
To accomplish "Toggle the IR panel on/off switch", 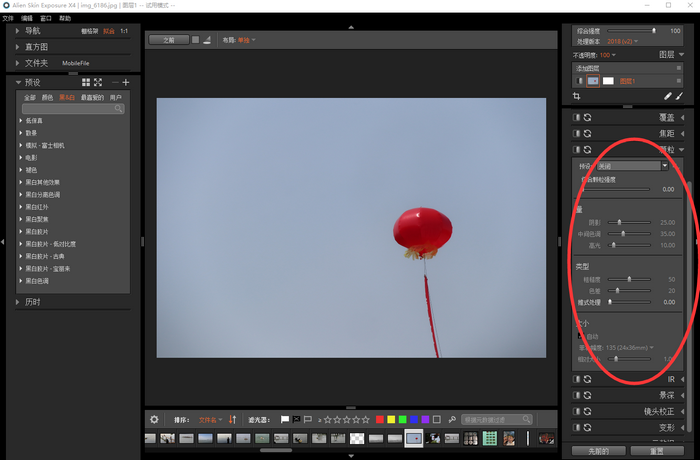I will pos(576,379).
